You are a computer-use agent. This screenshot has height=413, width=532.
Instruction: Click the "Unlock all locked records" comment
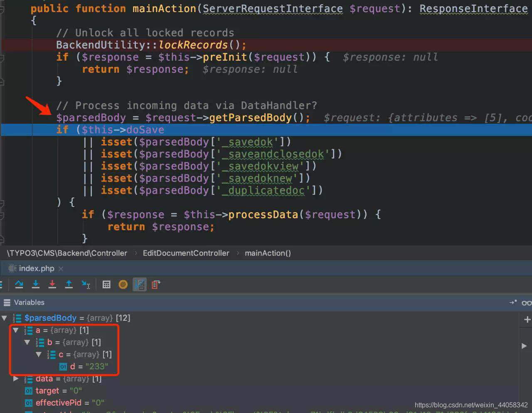(145, 33)
